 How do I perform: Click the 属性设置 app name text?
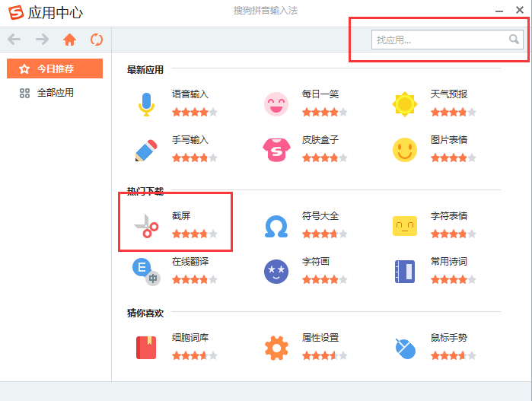pos(320,337)
